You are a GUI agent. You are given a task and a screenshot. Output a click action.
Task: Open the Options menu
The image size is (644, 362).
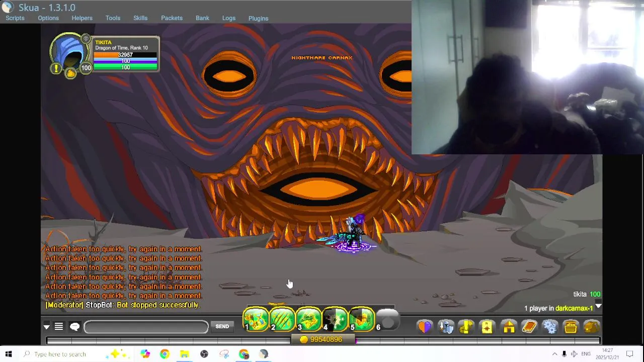click(48, 18)
